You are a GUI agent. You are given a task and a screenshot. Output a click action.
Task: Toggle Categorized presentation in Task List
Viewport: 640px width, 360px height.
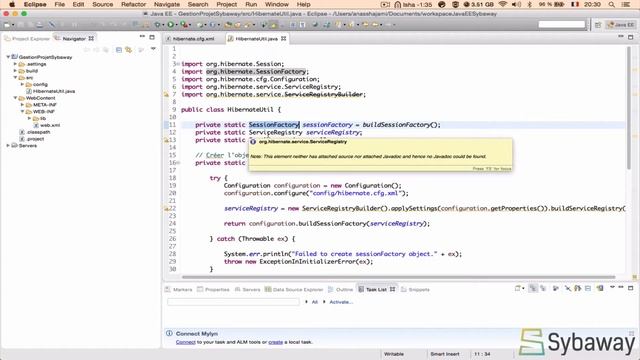(x=533, y=289)
